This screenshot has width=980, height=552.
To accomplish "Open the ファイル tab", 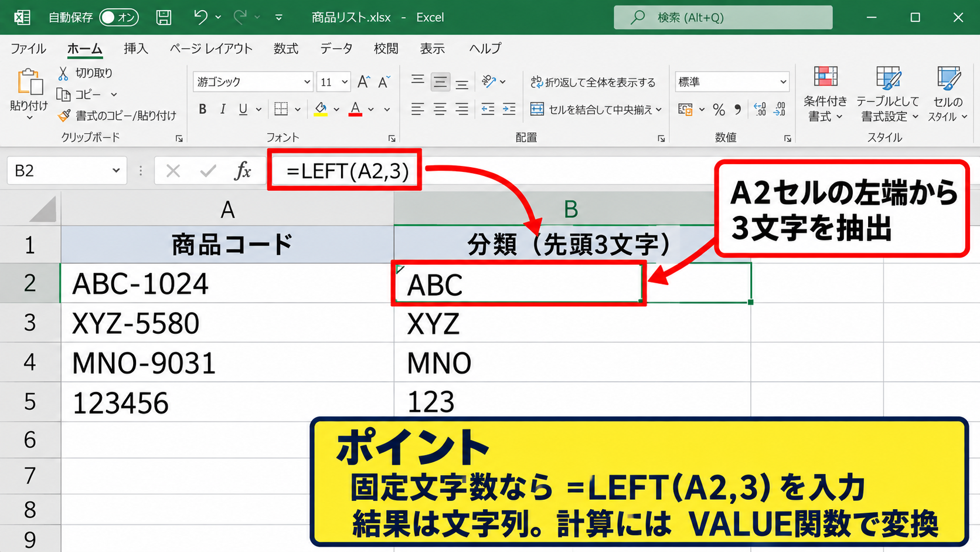I will point(28,49).
